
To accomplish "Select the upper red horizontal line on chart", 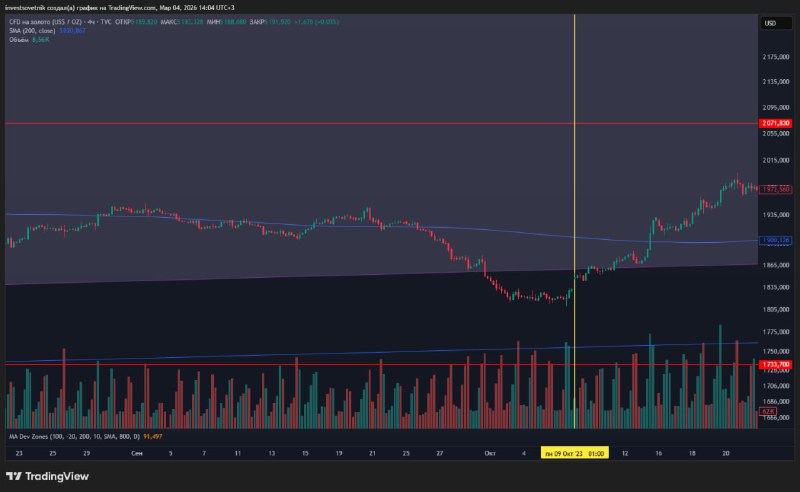I will (x=300, y=123).
